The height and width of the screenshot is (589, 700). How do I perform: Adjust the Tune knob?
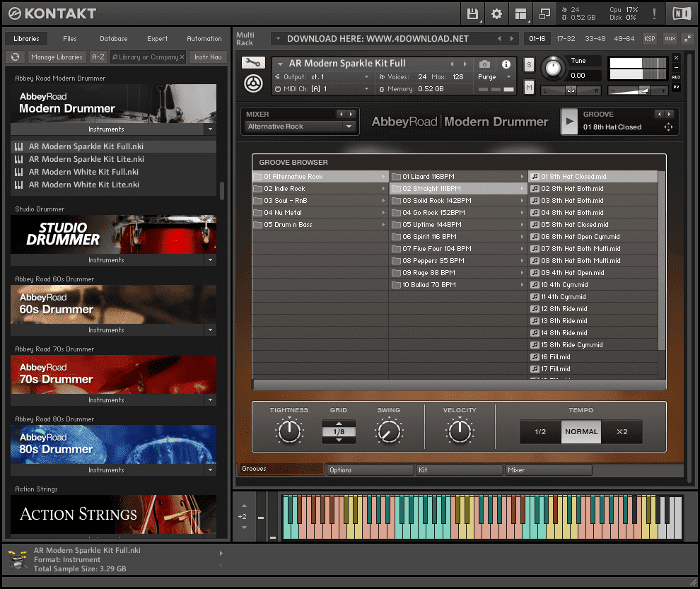click(553, 68)
